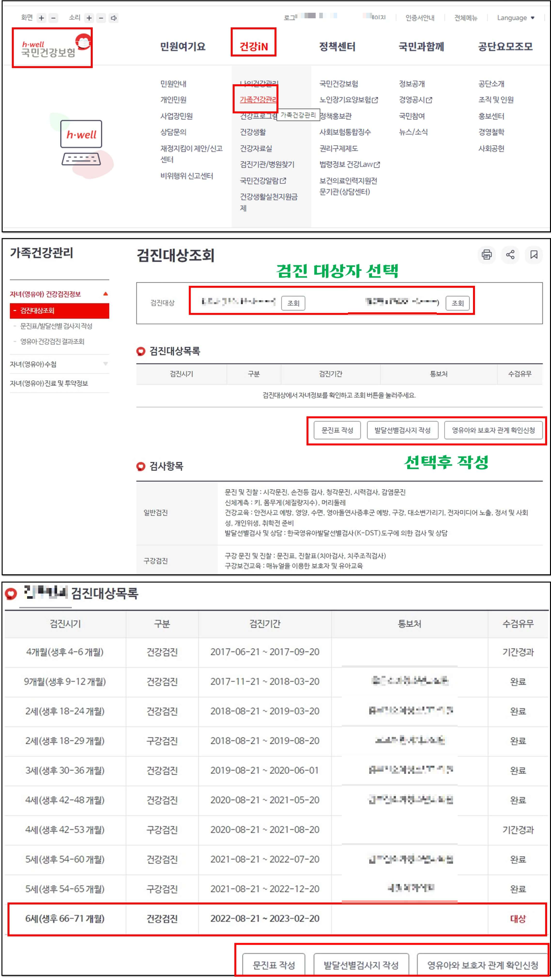
Task: Open the Language dropdown
Action: 515,17
